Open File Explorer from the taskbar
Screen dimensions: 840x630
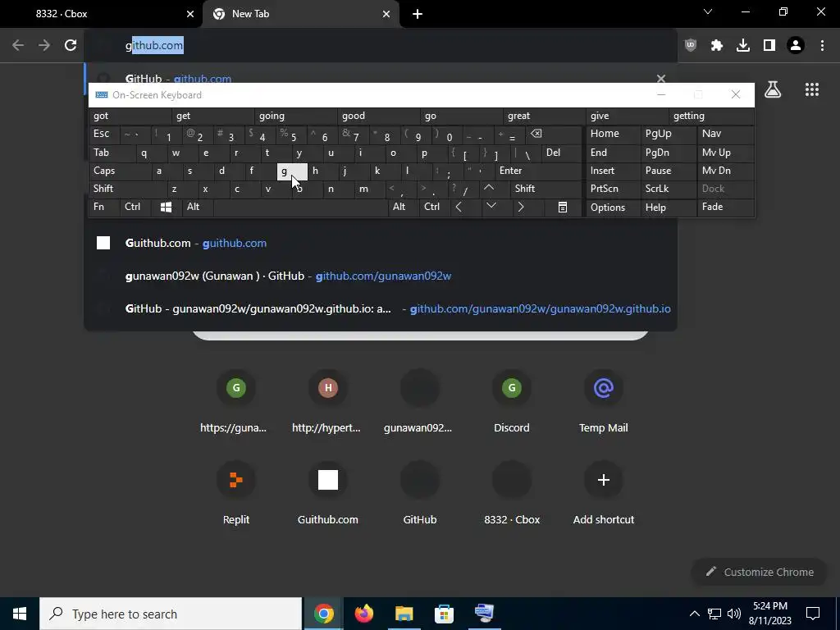coord(404,614)
